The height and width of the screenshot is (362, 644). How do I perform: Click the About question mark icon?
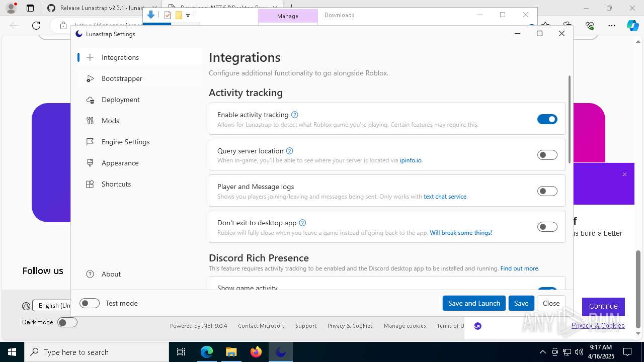pyautogui.click(x=90, y=274)
